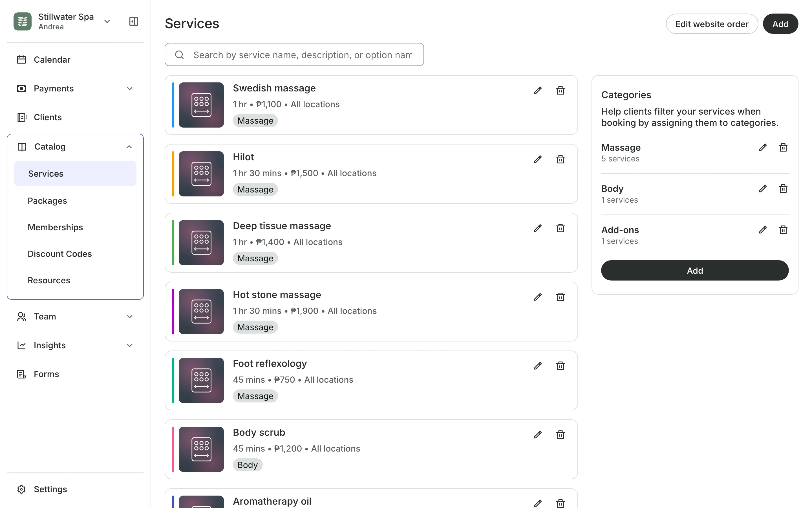This screenshot has width=812, height=508.
Task: Edit the Deep tissue massage service
Action: click(x=538, y=228)
